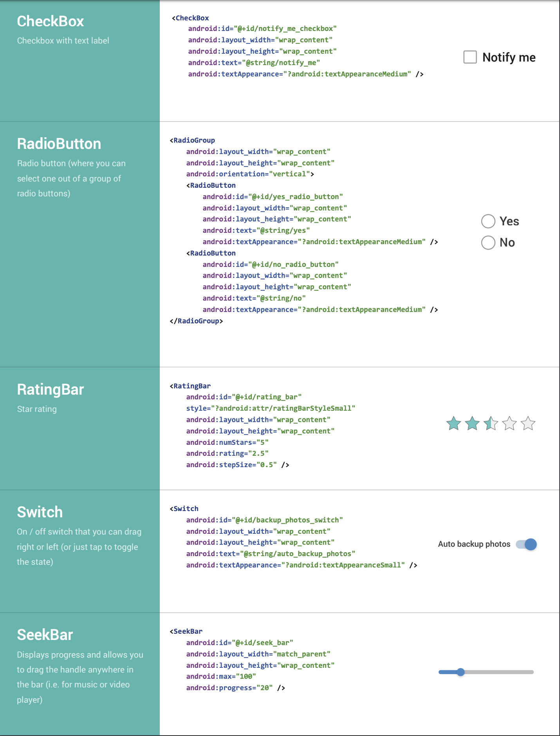
Task: Click the RatingBar section heading
Action: pyautogui.click(x=51, y=390)
